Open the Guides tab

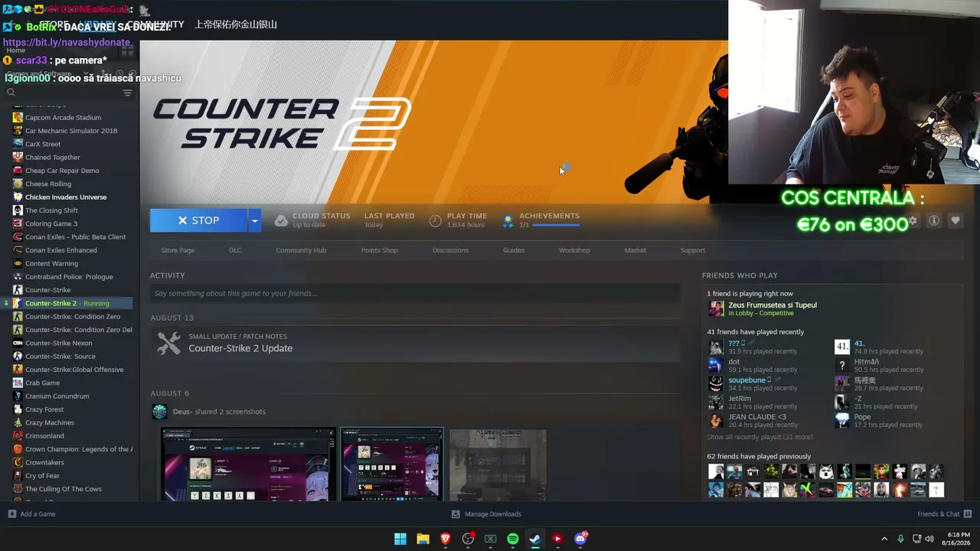coord(514,250)
